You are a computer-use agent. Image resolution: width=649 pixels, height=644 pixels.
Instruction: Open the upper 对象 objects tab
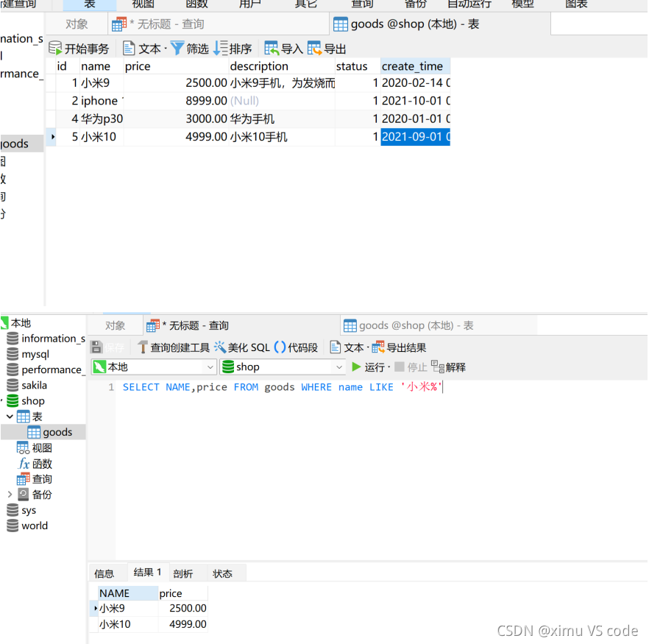(77, 24)
